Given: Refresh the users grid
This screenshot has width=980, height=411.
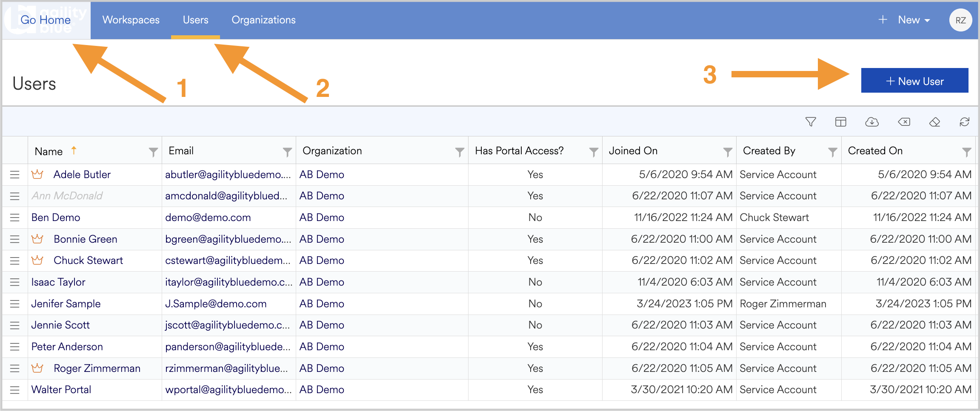Looking at the screenshot, I should click(x=965, y=122).
